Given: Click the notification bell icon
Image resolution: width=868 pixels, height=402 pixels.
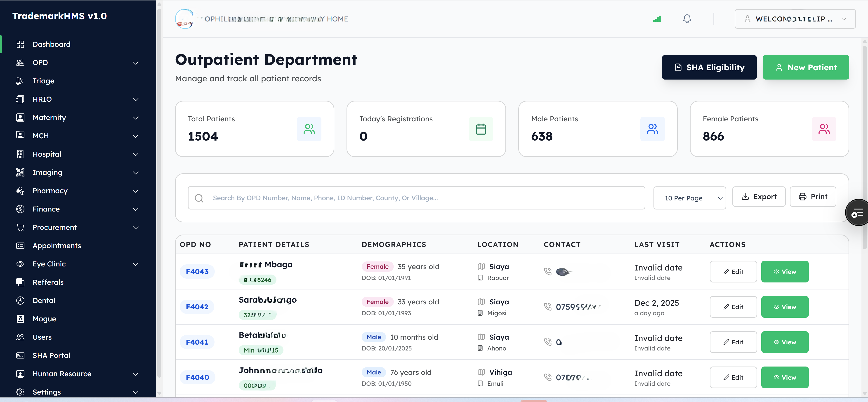Looking at the screenshot, I should pos(687,19).
